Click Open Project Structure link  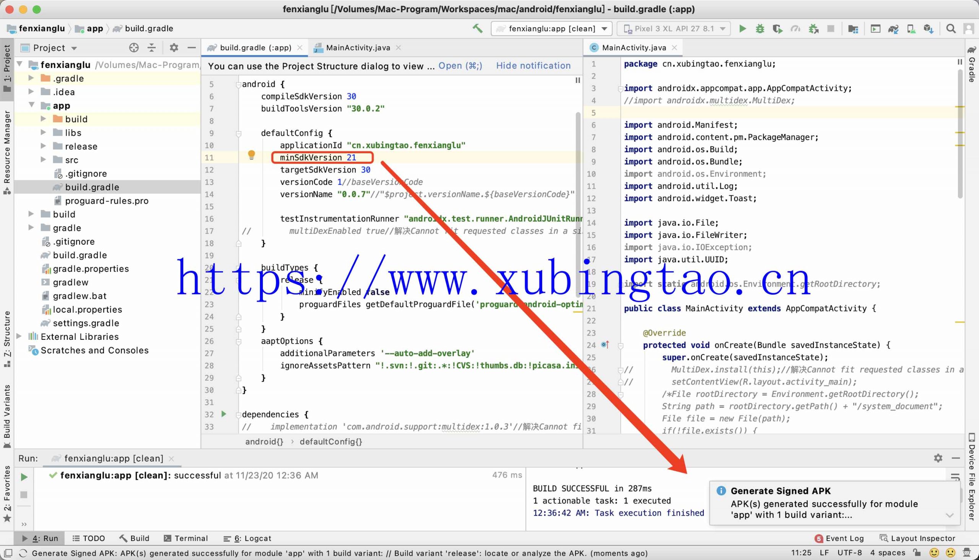[x=460, y=66]
